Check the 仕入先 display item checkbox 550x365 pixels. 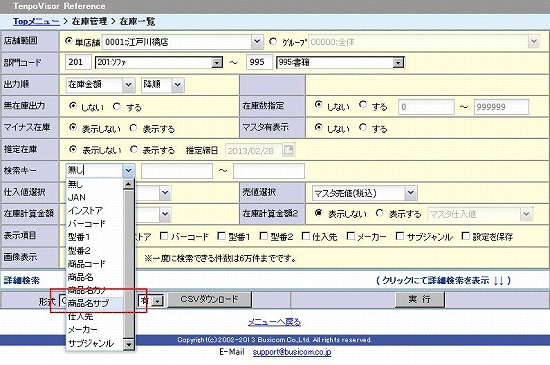click(306, 236)
